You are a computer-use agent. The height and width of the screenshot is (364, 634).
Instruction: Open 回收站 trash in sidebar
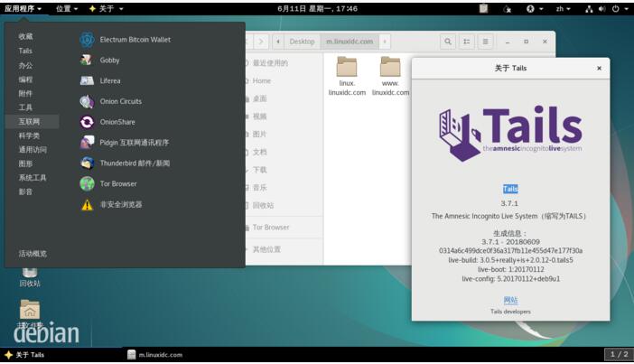click(x=262, y=205)
